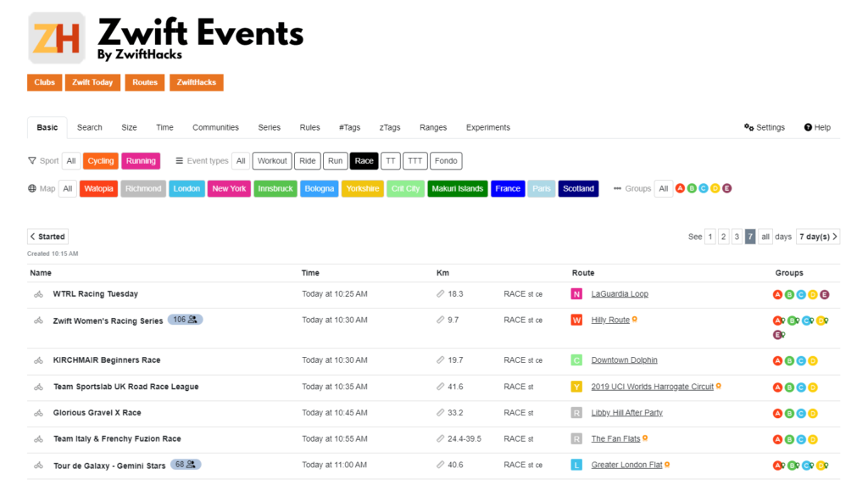Toggle the Fondo event type filter

(x=446, y=161)
